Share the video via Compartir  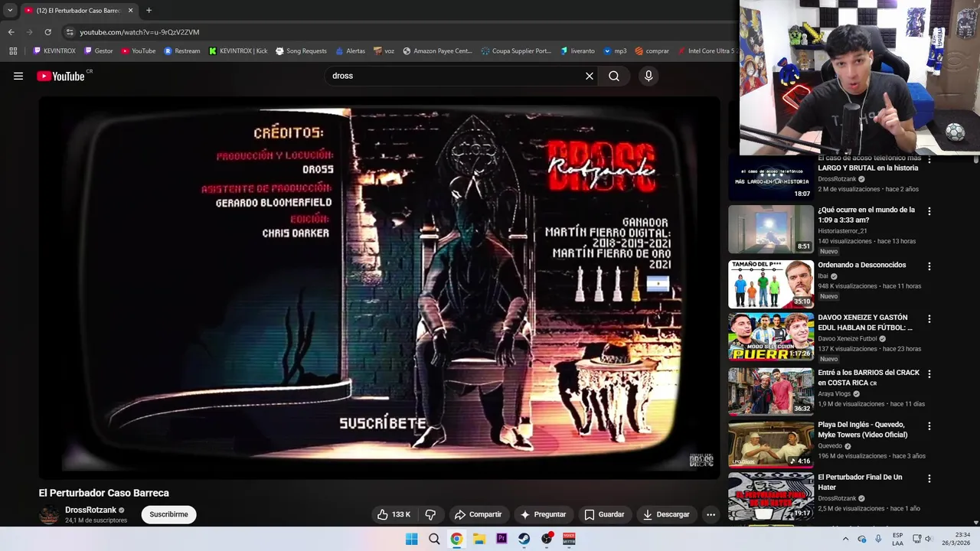click(x=478, y=514)
